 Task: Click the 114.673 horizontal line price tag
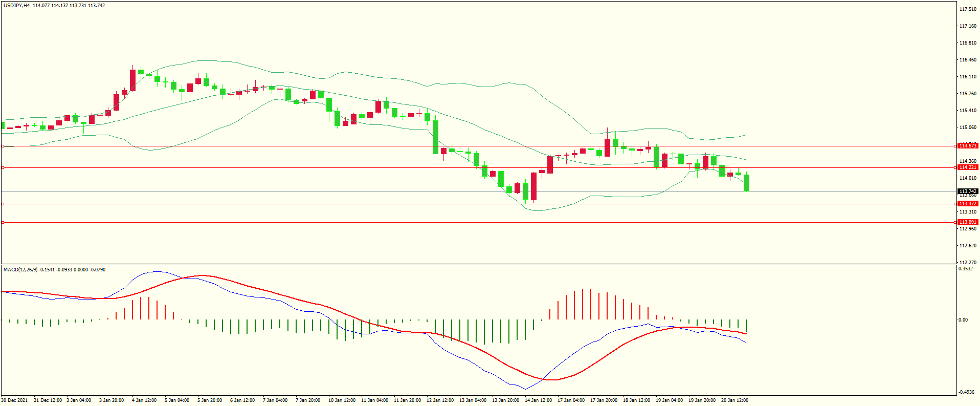(967, 146)
